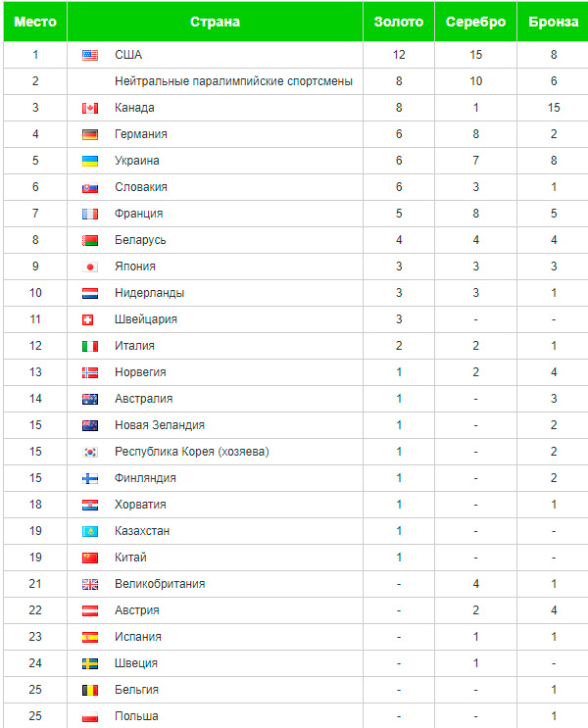The image size is (588, 728).
Task: Select Нейтральные паралимпийские спортсмены row text
Action: pos(233,81)
